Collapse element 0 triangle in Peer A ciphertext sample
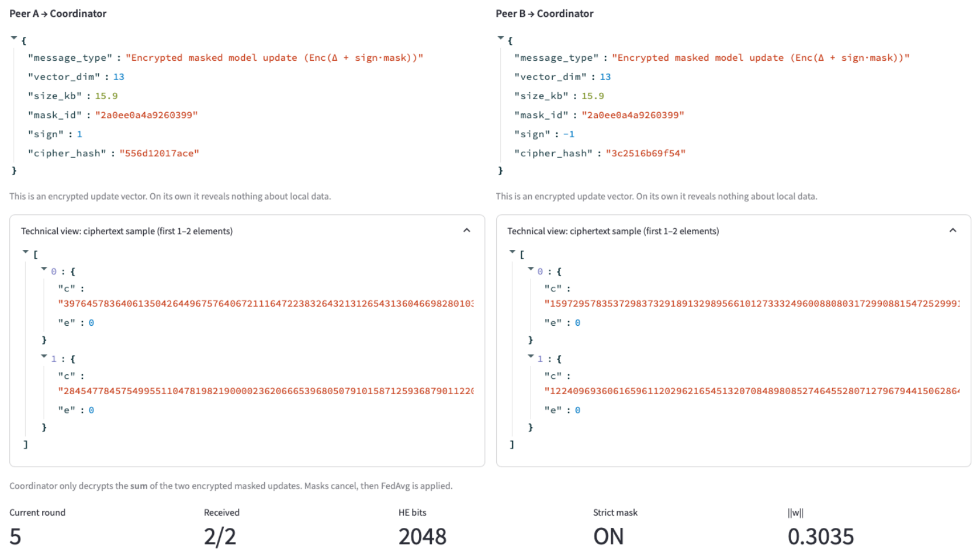This screenshot has height=557, width=980. (43, 269)
